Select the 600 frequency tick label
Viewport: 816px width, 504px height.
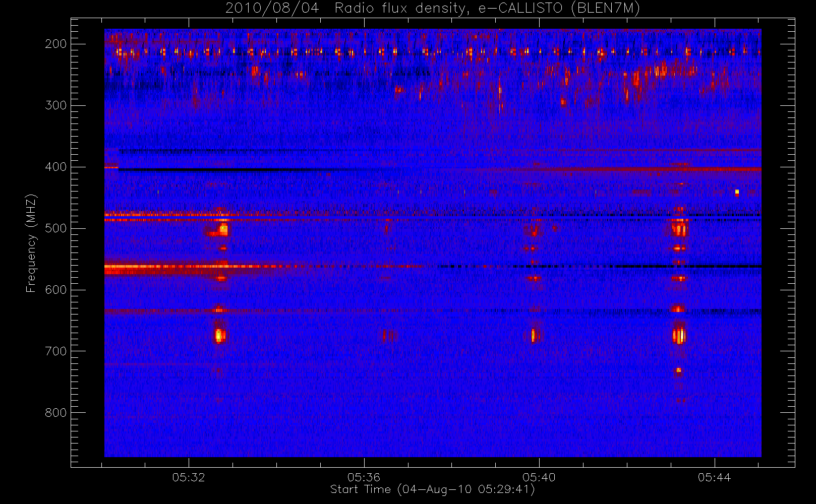coord(56,290)
